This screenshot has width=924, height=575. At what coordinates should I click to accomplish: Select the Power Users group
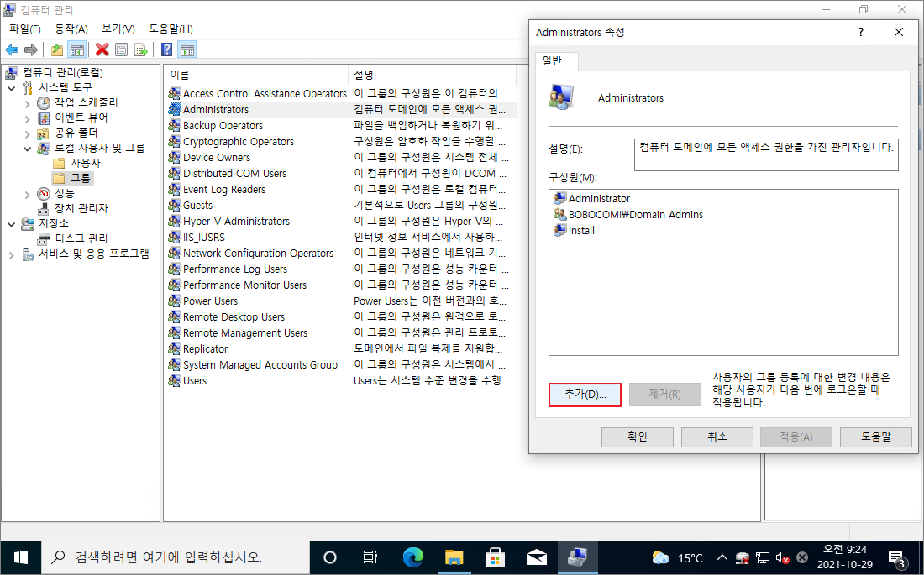tap(203, 301)
